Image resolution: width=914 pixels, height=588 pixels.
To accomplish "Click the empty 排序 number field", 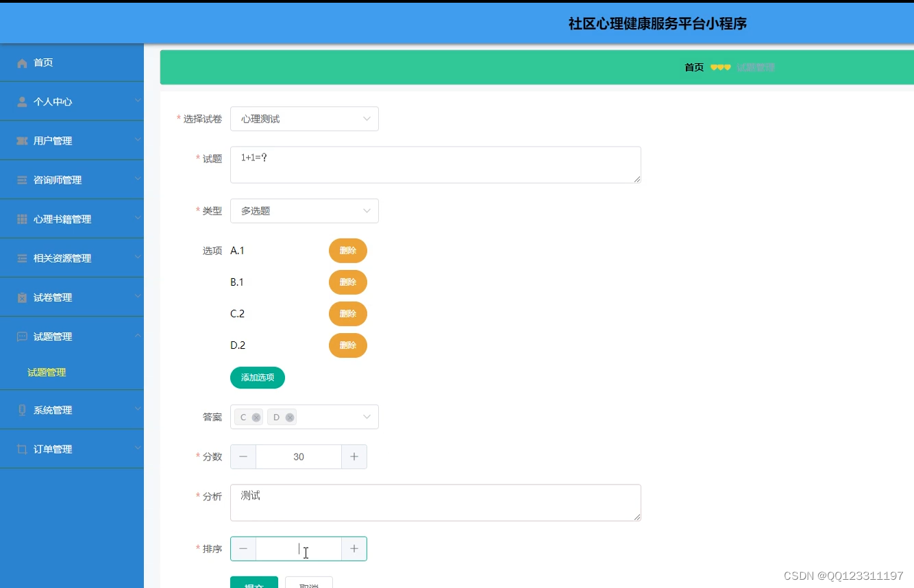I will (299, 549).
